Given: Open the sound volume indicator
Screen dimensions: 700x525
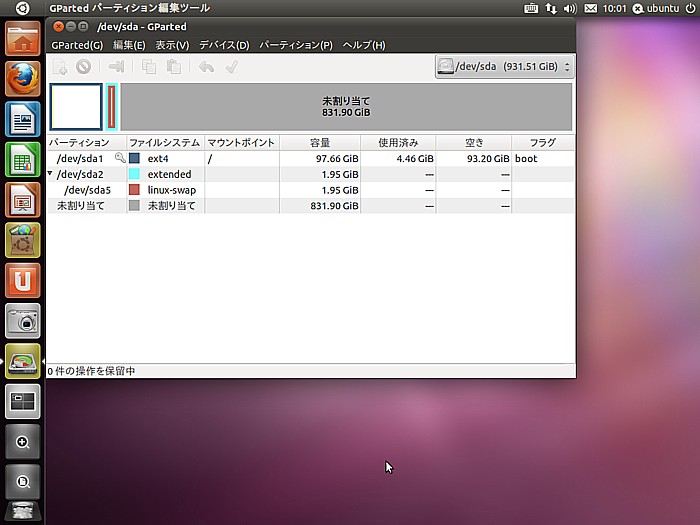Looking at the screenshot, I should 570,8.
